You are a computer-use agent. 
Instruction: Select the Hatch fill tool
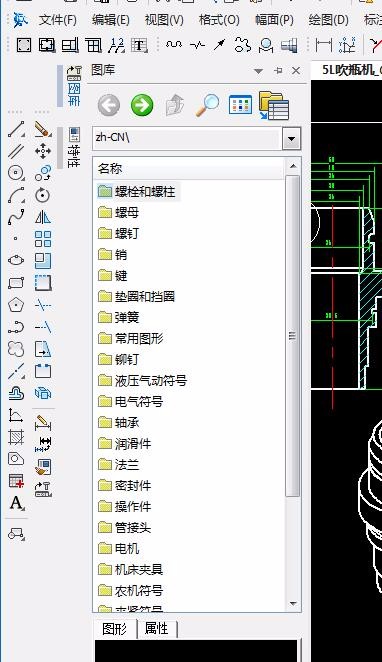(x=16, y=437)
